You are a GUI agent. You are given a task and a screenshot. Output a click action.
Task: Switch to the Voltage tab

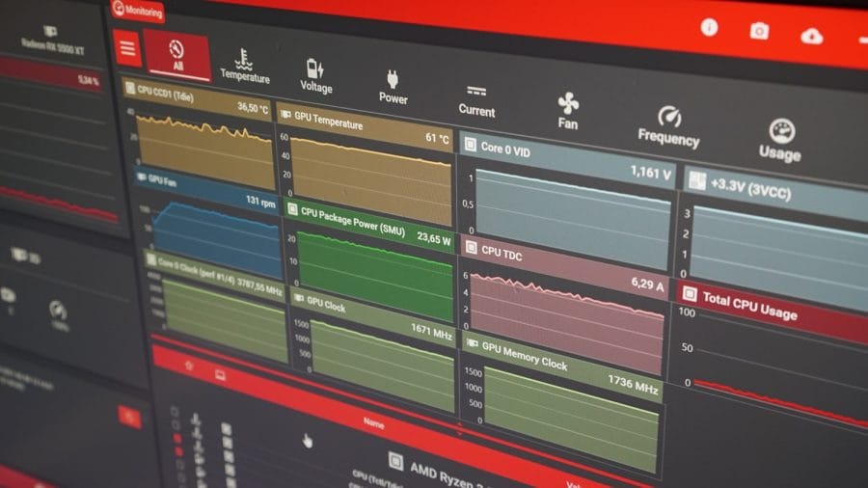pyautogui.click(x=315, y=76)
